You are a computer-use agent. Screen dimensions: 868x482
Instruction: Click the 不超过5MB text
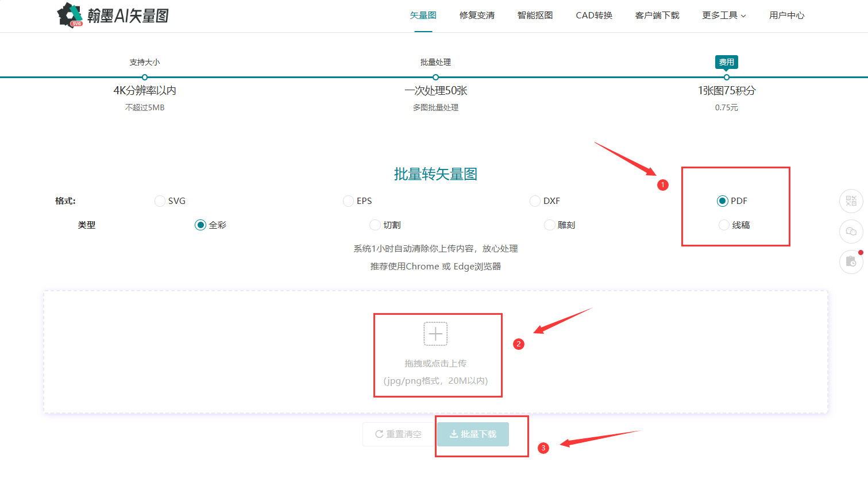145,107
